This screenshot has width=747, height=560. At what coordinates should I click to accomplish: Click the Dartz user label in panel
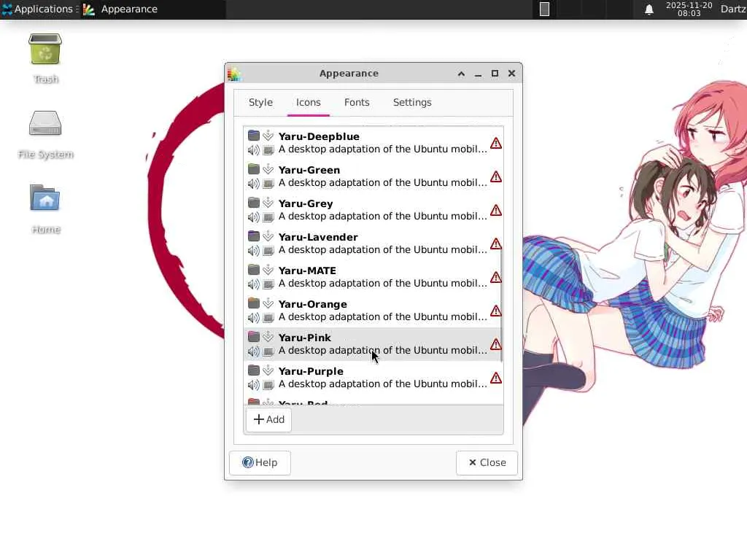(733, 9)
